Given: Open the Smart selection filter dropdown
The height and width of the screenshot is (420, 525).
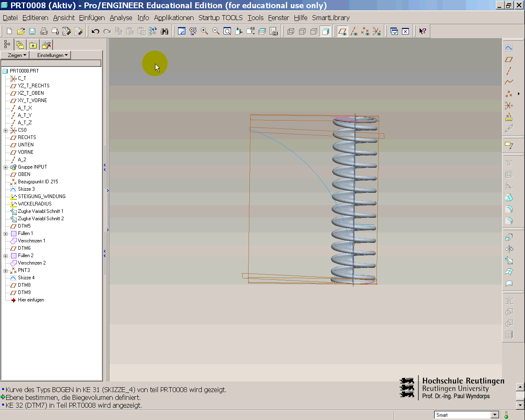Looking at the screenshot, I should click(495, 415).
